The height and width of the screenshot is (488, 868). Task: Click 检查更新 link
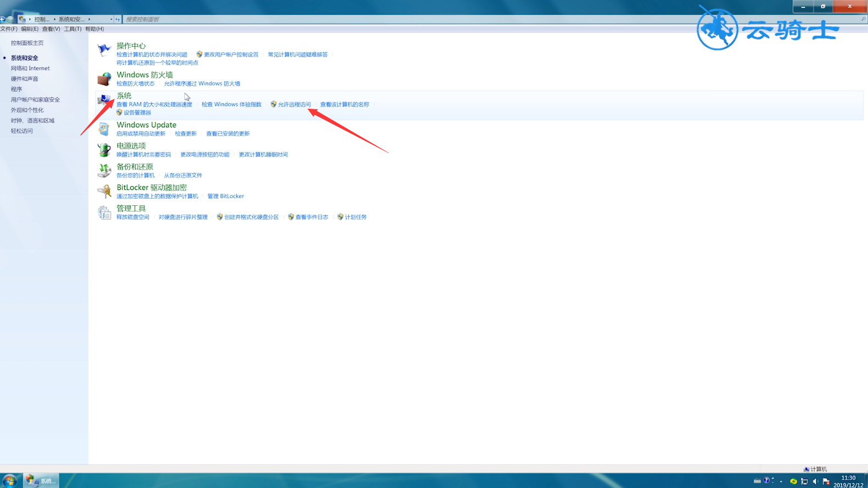click(186, 134)
